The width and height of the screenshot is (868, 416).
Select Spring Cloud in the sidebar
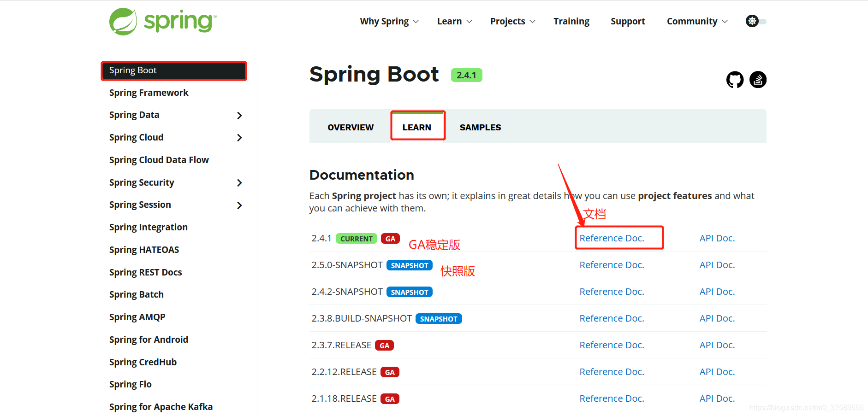(136, 137)
